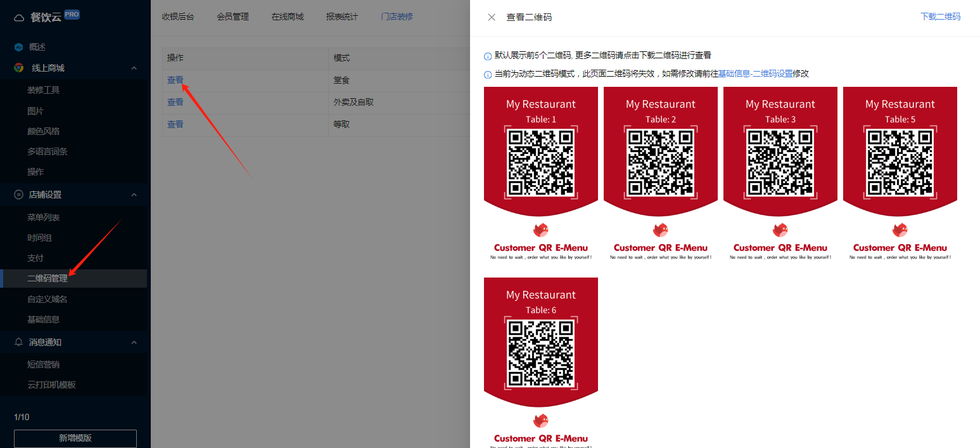Open the 基础信息-二维码设置 link

(x=755, y=74)
